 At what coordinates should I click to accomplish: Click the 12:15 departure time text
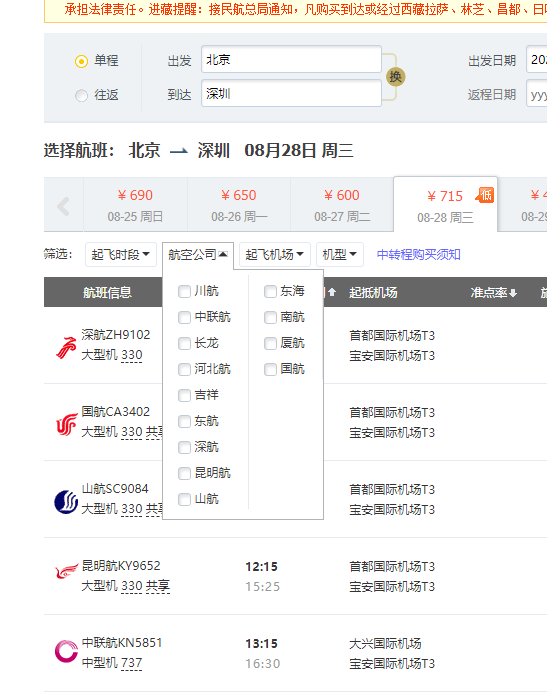[262, 567]
